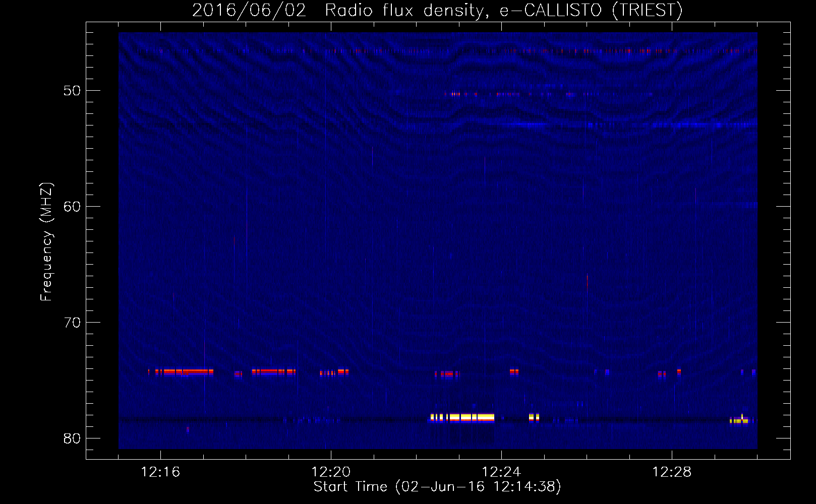This screenshot has width=816, height=504.
Task: Click the yellow burst near 12:29 at 78 MHz
Action: 739,419
